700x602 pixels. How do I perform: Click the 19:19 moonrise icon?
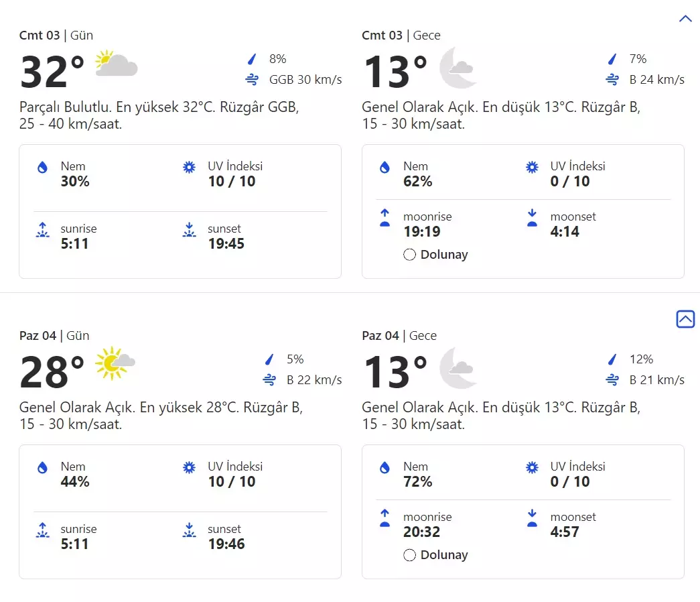click(x=384, y=218)
